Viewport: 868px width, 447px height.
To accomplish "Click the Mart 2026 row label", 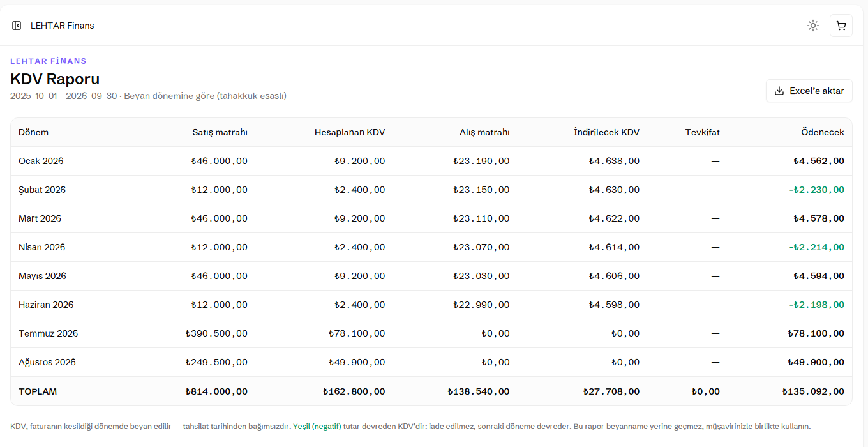I will (x=40, y=218).
